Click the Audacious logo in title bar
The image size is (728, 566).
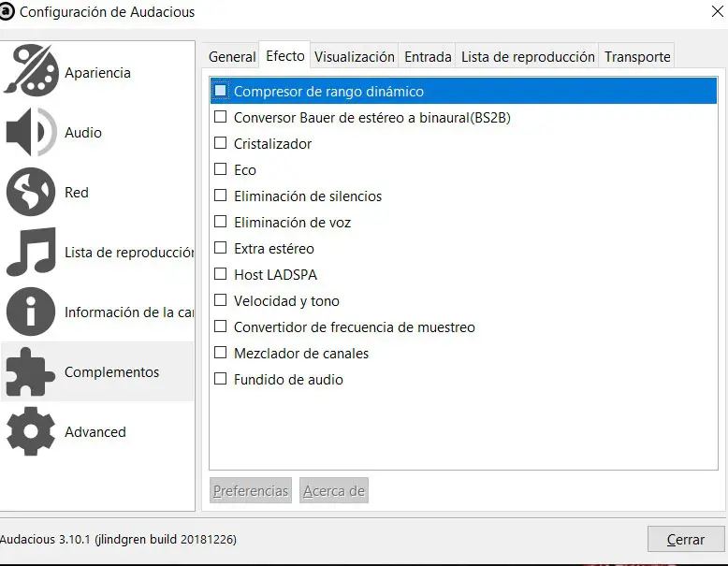(x=8, y=12)
